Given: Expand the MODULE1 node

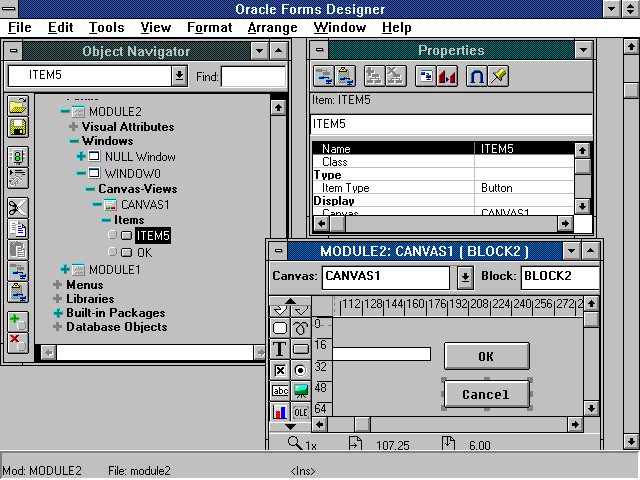Looking at the screenshot, I should 65,270.
